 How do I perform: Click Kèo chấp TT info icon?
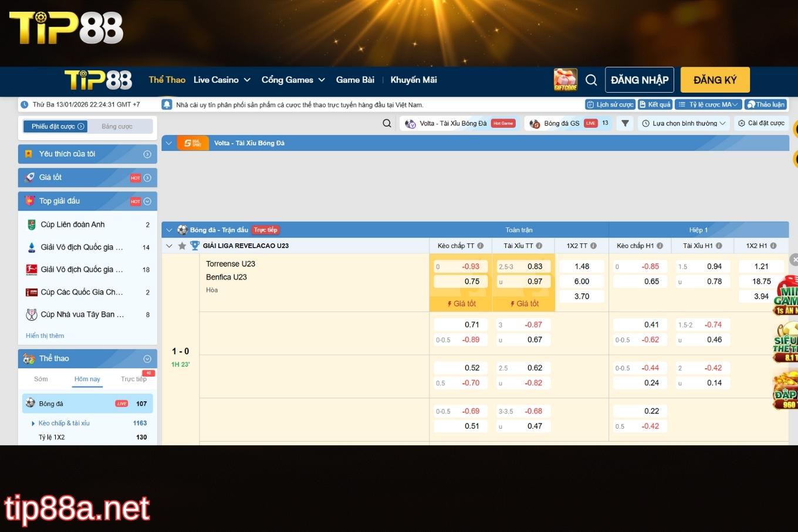pos(480,246)
